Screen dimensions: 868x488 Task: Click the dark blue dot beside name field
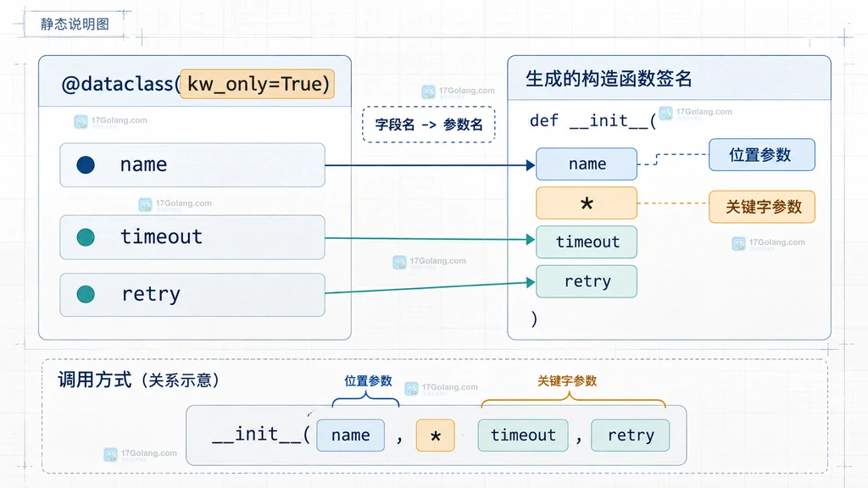(x=86, y=165)
